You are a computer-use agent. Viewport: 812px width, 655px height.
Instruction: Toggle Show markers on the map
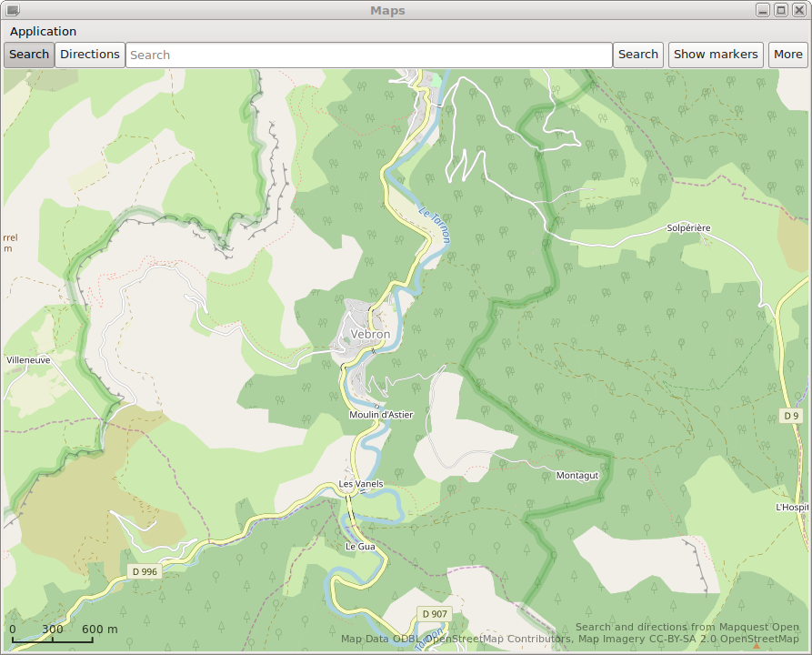pyautogui.click(x=716, y=55)
